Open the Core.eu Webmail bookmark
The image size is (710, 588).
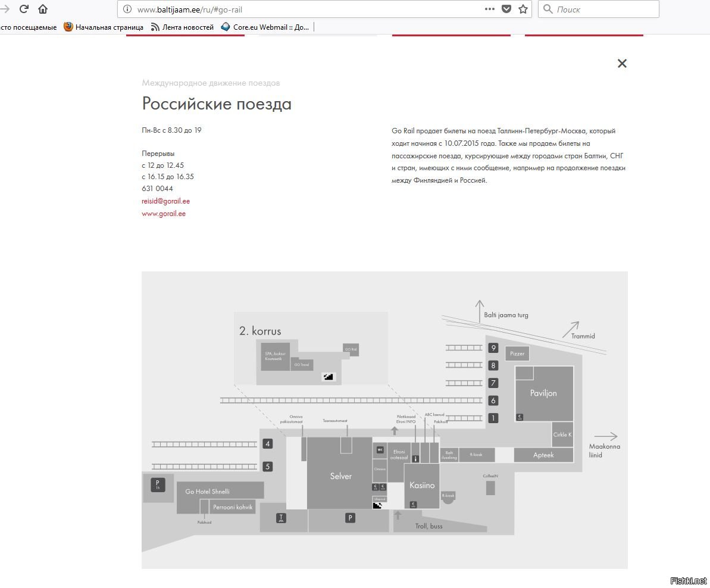[x=265, y=27]
